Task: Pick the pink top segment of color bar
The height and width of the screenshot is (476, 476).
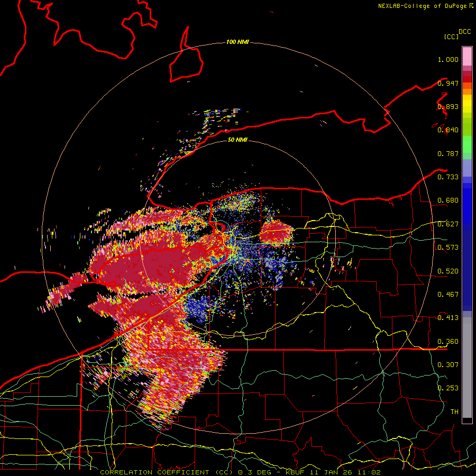Action: coord(467,57)
